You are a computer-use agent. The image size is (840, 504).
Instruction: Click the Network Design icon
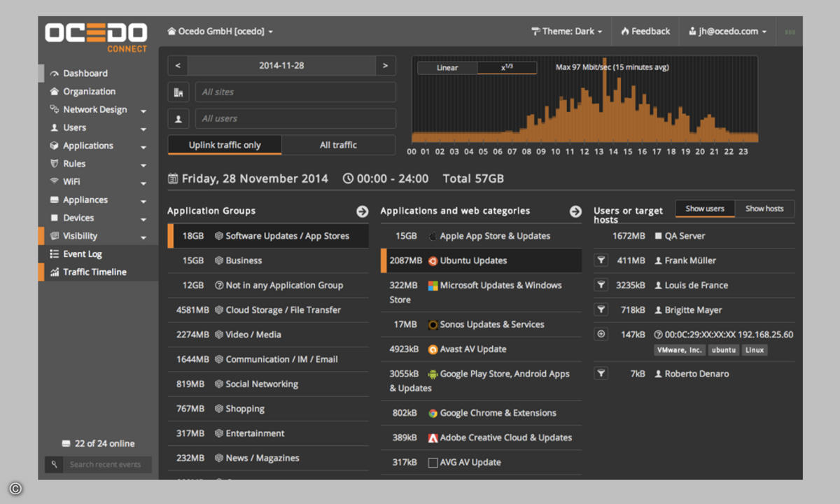pyautogui.click(x=55, y=110)
